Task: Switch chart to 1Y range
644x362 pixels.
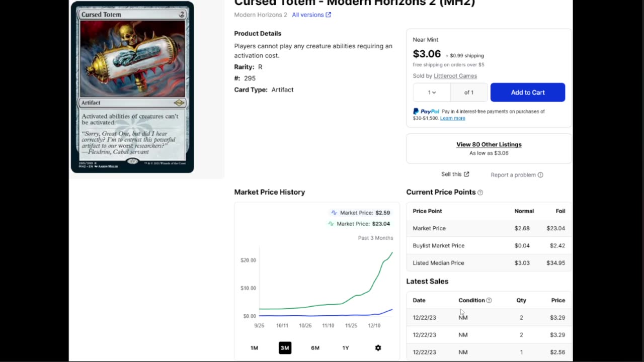Action: [x=346, y=348]
